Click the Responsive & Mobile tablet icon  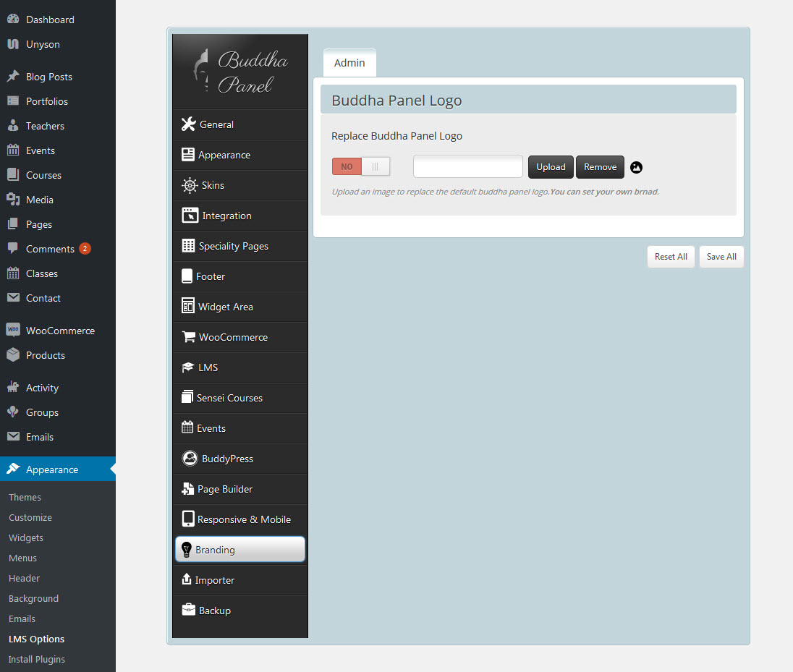point(188,519)
